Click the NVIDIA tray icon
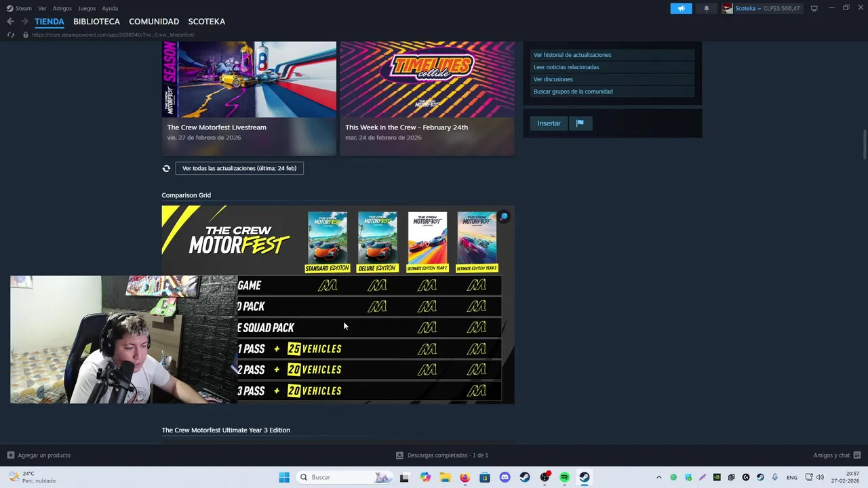Viewport: 868px width, 488px height. click(717, 477)
